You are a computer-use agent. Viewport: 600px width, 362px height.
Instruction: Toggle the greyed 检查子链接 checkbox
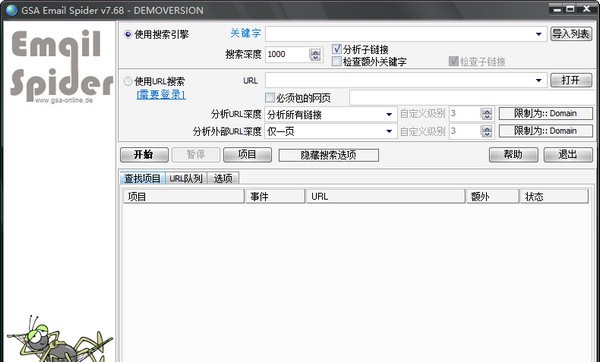coord(453,61)
